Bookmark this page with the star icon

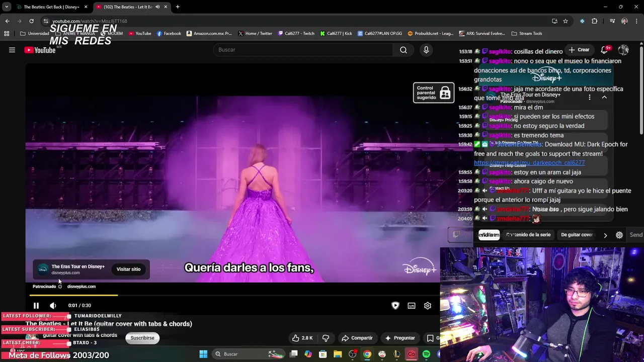(566, 21)
